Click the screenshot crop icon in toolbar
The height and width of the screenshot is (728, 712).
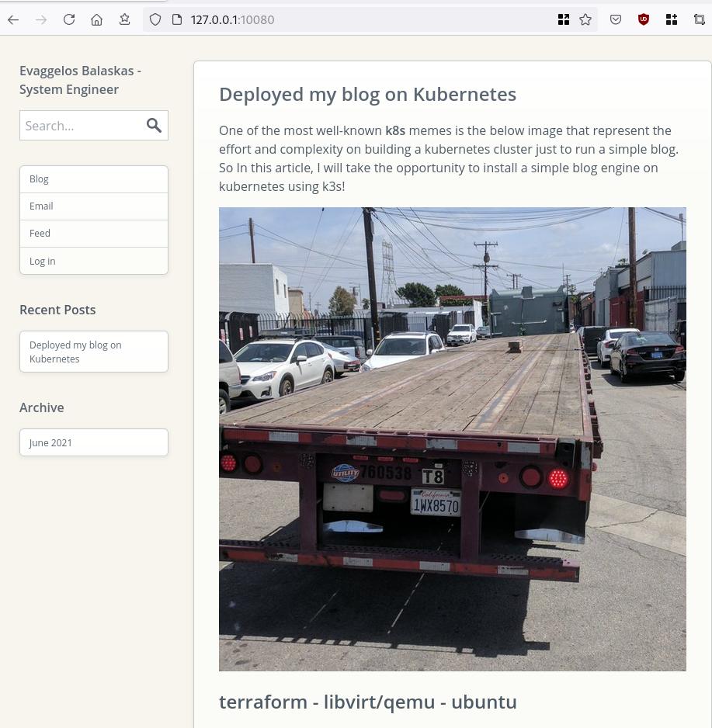699,19
